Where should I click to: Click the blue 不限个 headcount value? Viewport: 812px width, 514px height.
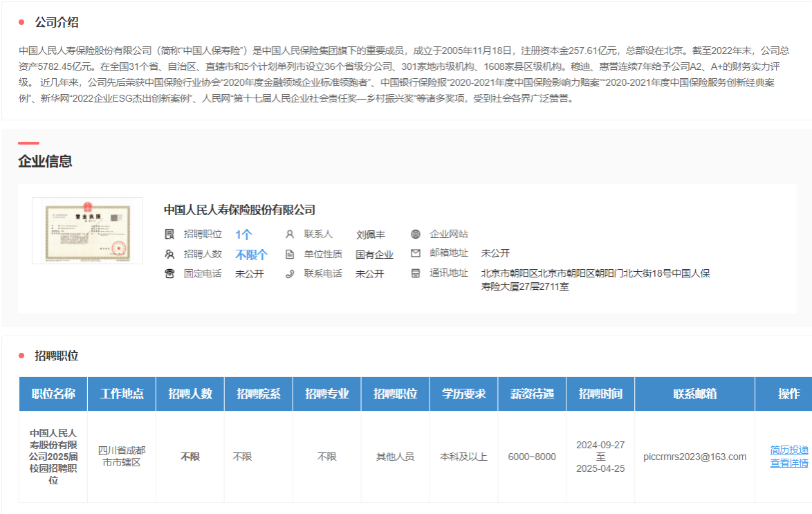coord(251,255)
